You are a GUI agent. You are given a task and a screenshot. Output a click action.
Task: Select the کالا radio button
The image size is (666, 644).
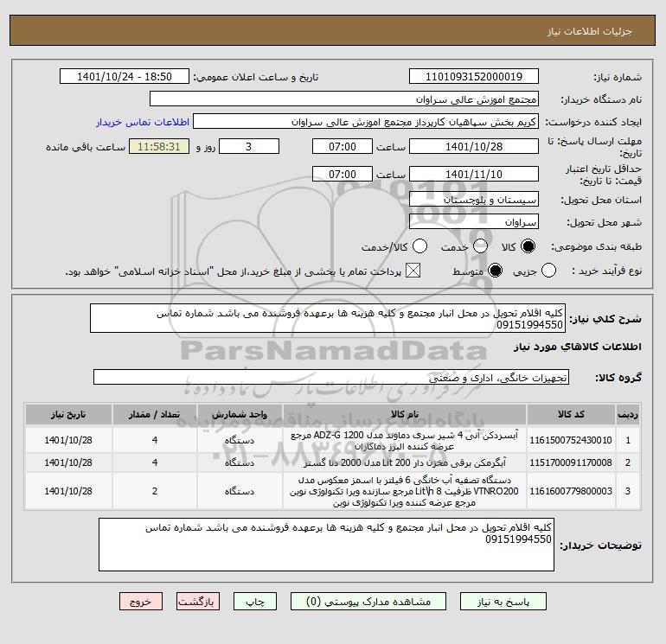pyautogui.click(x=528, y=246)
